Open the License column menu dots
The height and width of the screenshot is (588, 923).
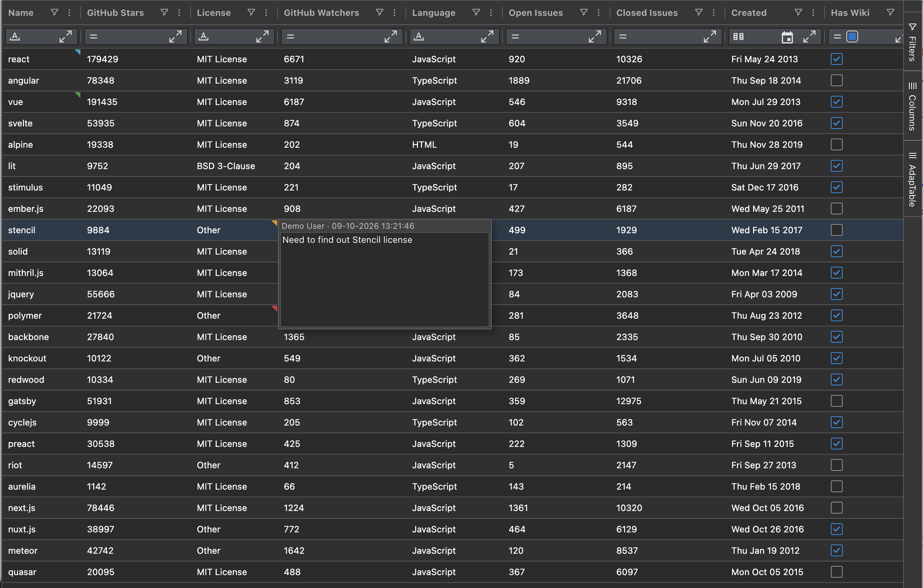point(266,13)
